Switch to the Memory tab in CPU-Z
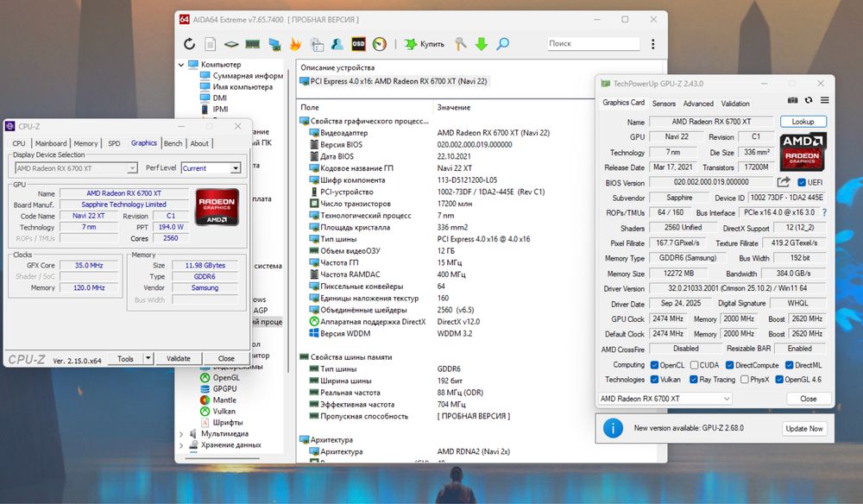The height and width of the screenshot is (504, 863). pyautogui.click(x=85, y=143)
